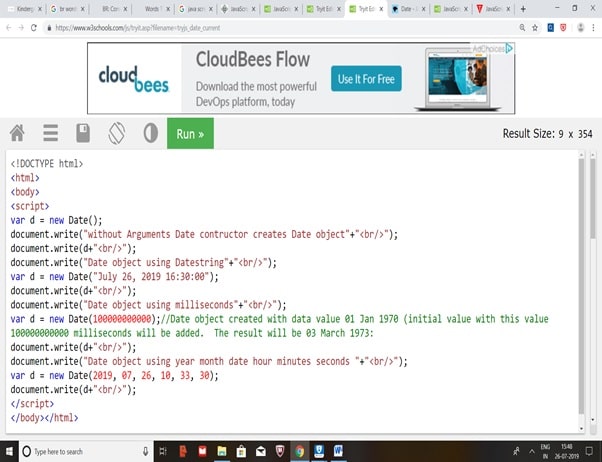Image resolution: width=602 pixels, height=462 pixels.
Task: View site info via padlock icon
Action: (x=49, y=28)
